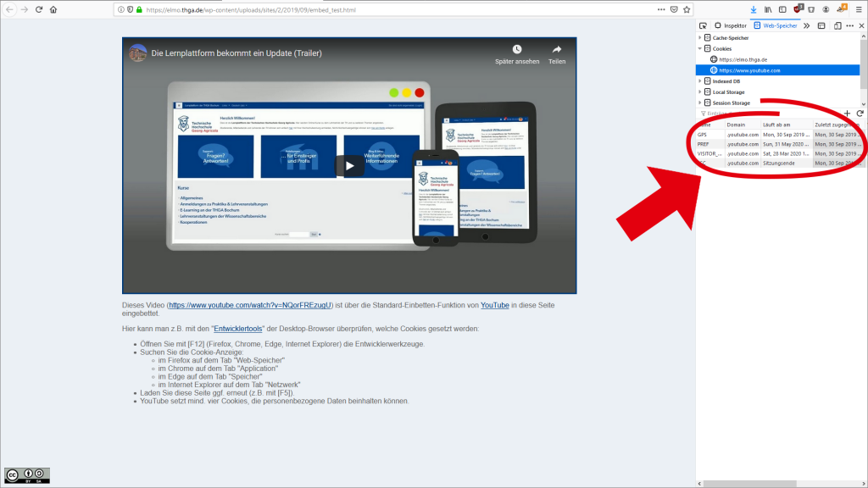The width and height of the screenshot is (868, 488).
Task: Click the browser forward arrow
Action: coord(25,9)
